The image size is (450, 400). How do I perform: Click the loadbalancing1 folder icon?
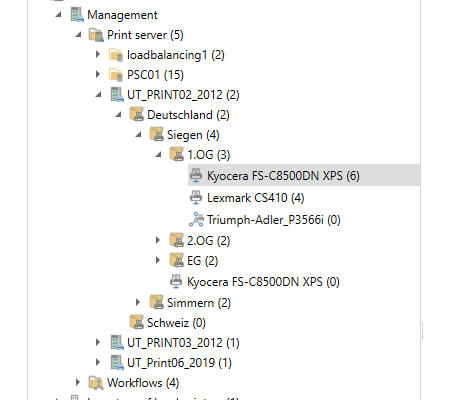(116, 55)
